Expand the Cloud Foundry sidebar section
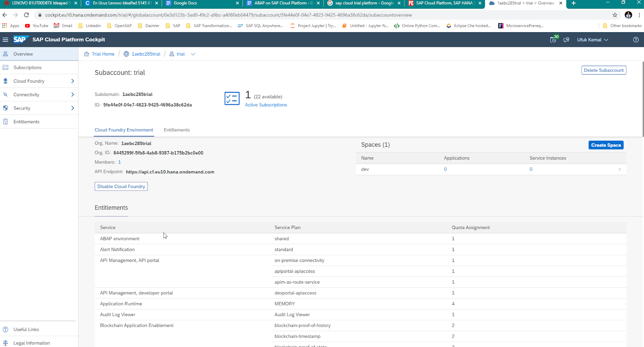This screenshot has height=347, width=644. coord(73,81)
